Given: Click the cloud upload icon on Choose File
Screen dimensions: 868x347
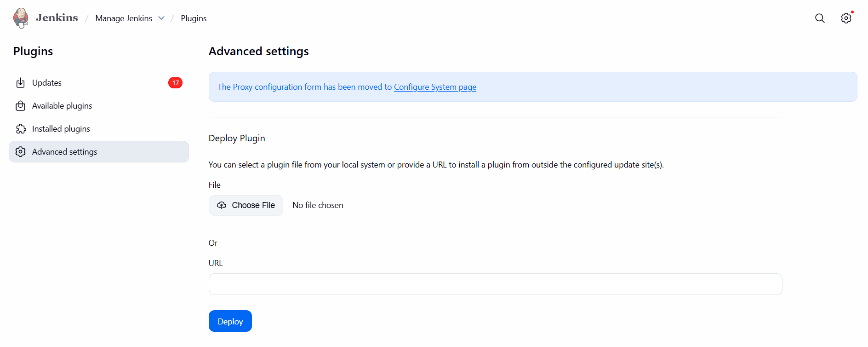Looking at the screenshot, I should pos(222,205).
